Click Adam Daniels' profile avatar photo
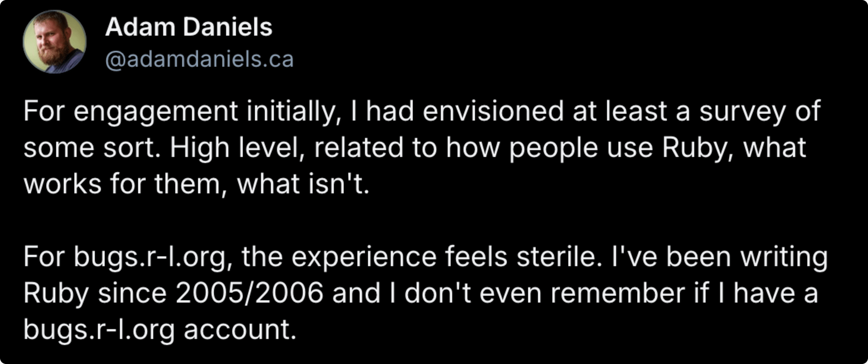The width and height of the screenshot is (868, 364). (x=55, y=42)
